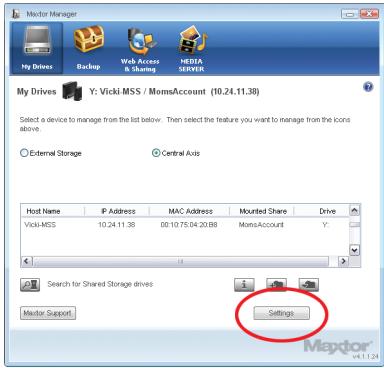Open the Backup treasure chest section
This screenshot has width=384, height=368.
[x=88, y=48]
